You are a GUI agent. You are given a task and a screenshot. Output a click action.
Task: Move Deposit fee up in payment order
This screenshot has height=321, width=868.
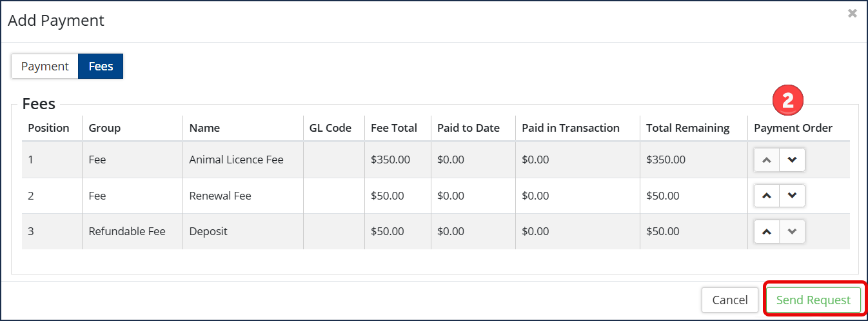pyautogui.click(x=767, y=231)
